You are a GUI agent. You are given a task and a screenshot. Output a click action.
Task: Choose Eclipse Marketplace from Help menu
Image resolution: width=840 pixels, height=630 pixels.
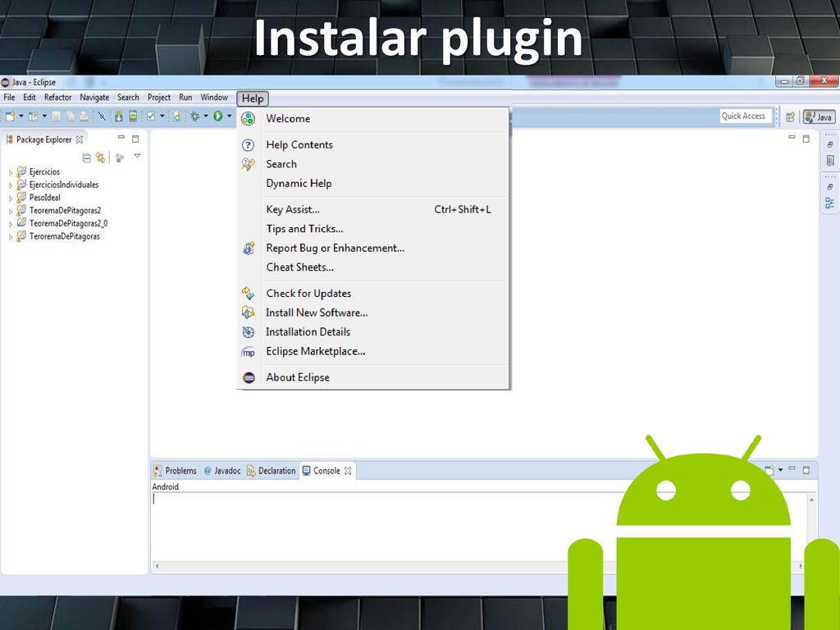[x=373, y=351]
